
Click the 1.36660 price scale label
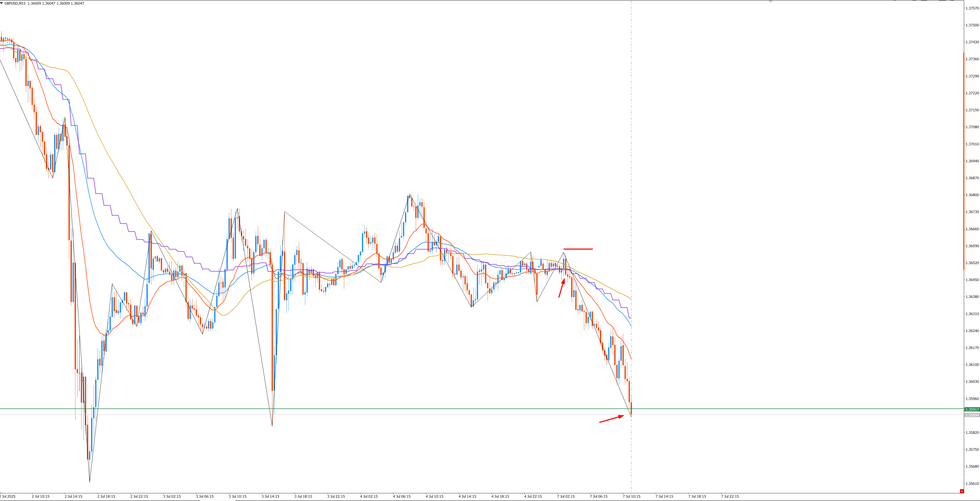click(972, 229)
